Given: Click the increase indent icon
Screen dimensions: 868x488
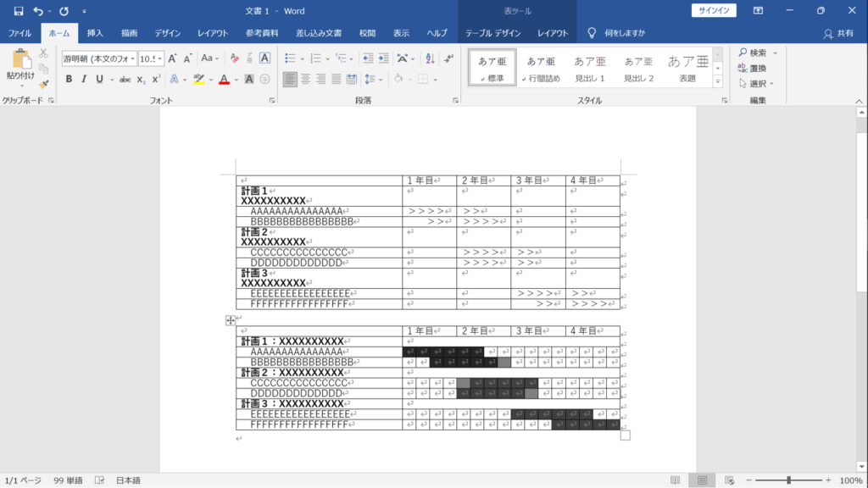Looking at the screenshot, I should [x=386, y=58].
